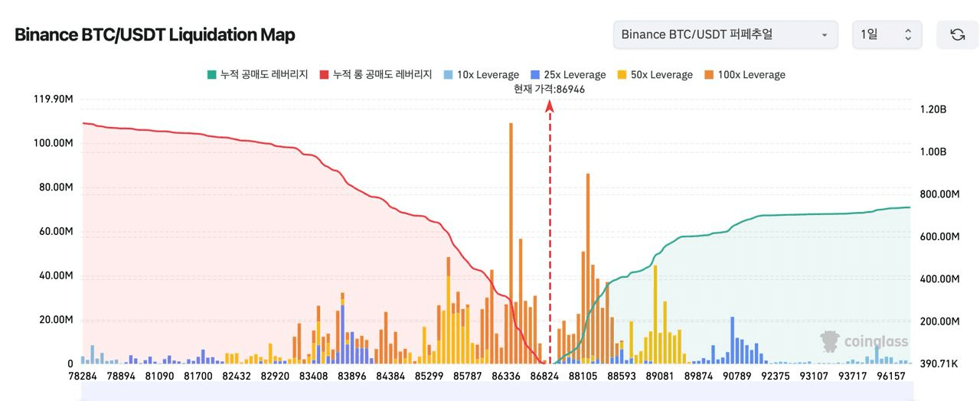Screen dimensions: 980x401
Task: Click the 96157 price axis label
Action: (891, 377)
